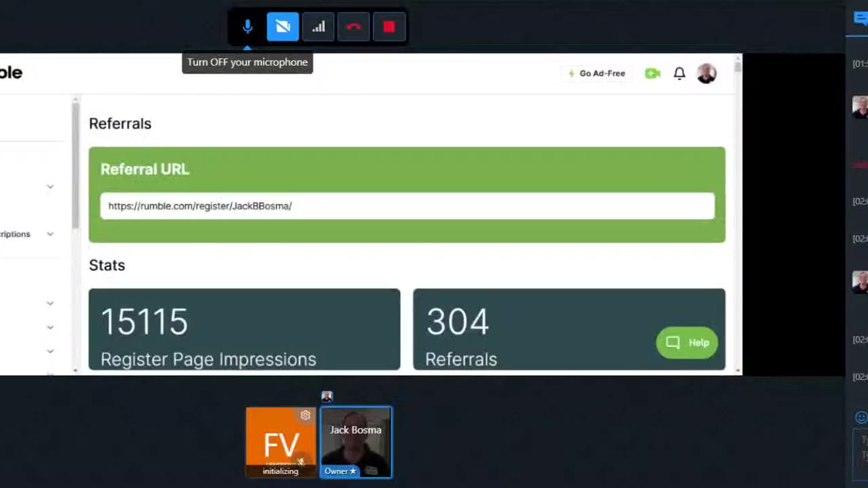Viewport: 868px width, 488px height.
Task: Open the user profile avatar menu
Action: click(x=707, y=73)
